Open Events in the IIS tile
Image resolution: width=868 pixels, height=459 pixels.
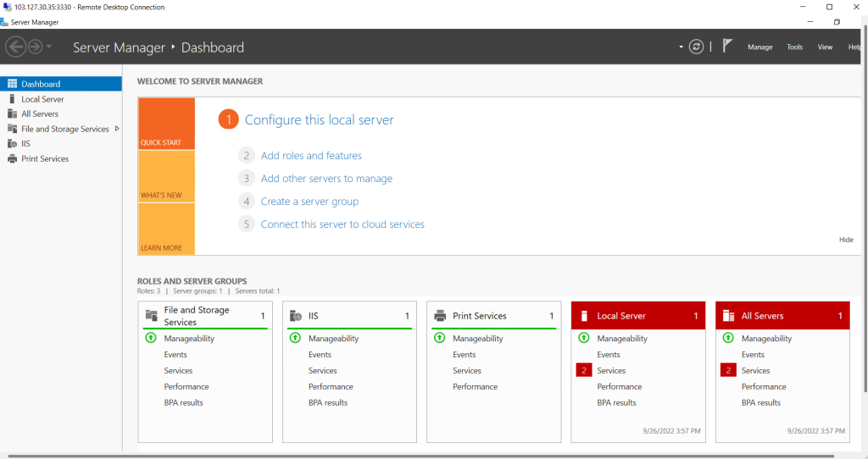click(320, 355)
